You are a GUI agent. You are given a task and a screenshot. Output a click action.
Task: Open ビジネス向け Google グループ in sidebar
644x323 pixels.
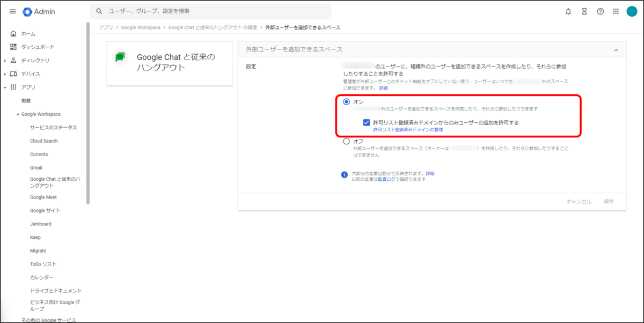[x=55, y=305]
